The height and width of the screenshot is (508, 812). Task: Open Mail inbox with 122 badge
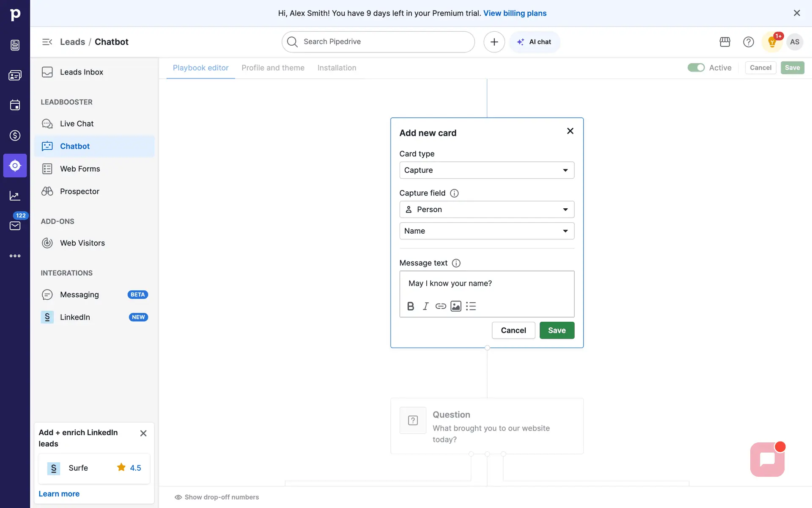pyautogui.click(x=15, y=226)
